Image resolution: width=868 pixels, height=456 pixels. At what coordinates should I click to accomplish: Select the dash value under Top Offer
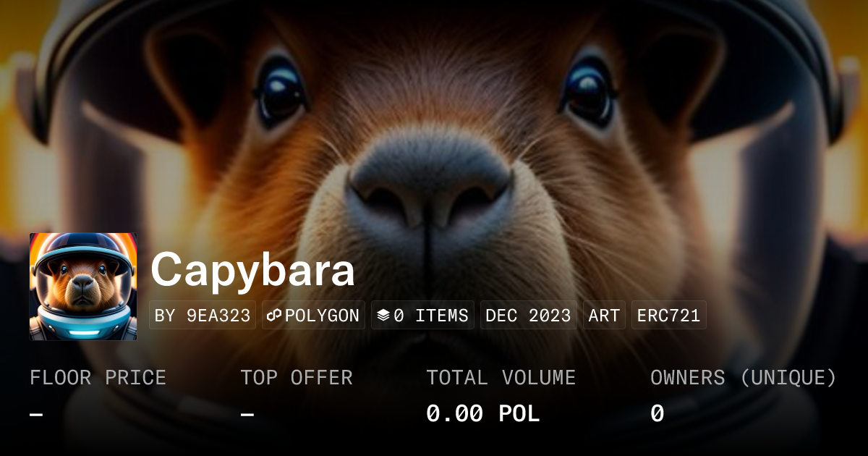tap(247, 414)
